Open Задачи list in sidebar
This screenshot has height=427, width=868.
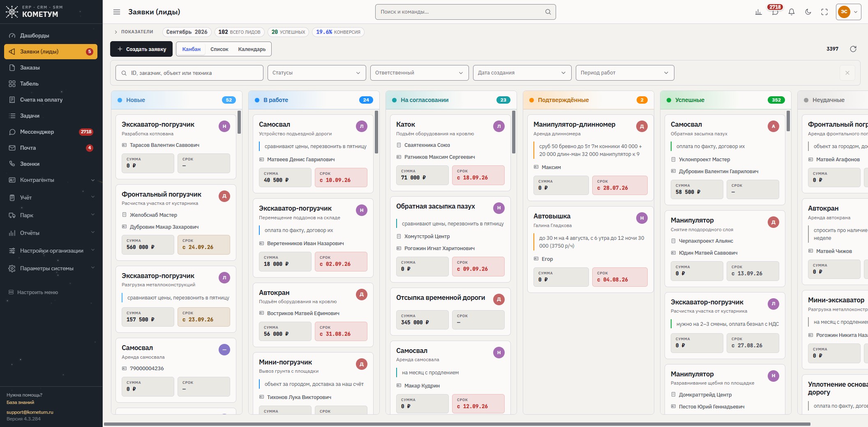coord(51,116)
